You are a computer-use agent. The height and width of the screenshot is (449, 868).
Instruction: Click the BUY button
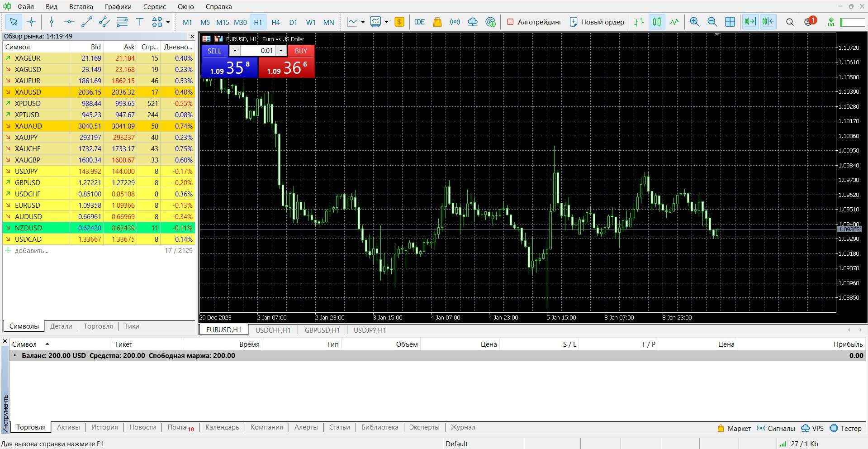click(x=301, y=51)
